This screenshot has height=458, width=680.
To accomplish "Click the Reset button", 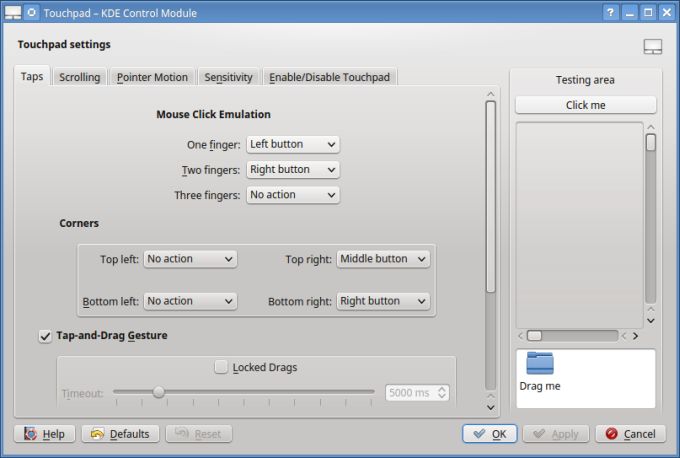I will [x=199, y=434].
